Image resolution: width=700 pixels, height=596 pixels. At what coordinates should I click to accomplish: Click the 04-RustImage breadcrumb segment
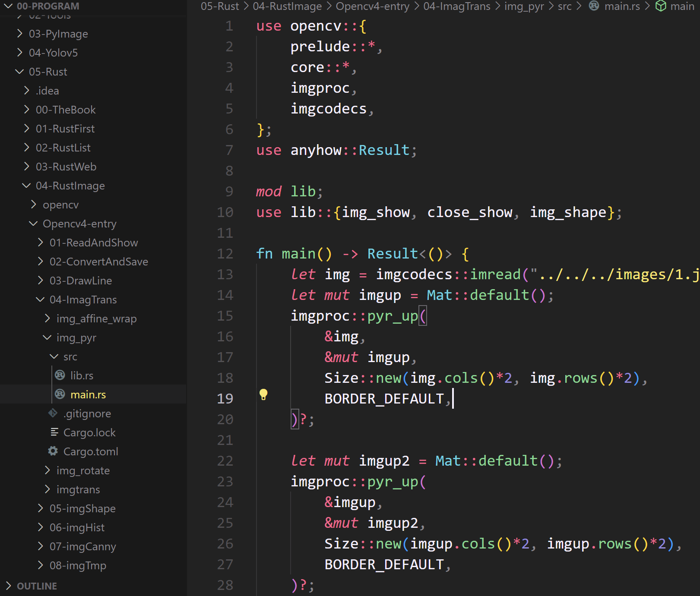[x=287, y=6]
